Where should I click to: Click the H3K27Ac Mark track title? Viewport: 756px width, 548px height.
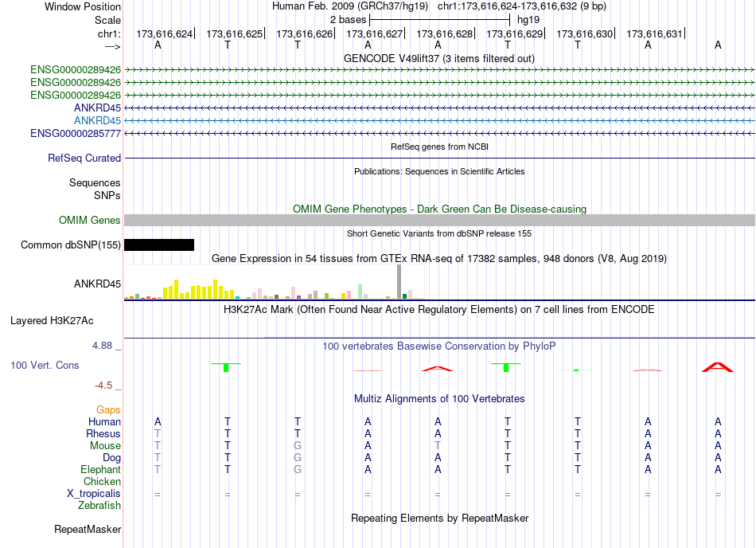click(438, 310)
